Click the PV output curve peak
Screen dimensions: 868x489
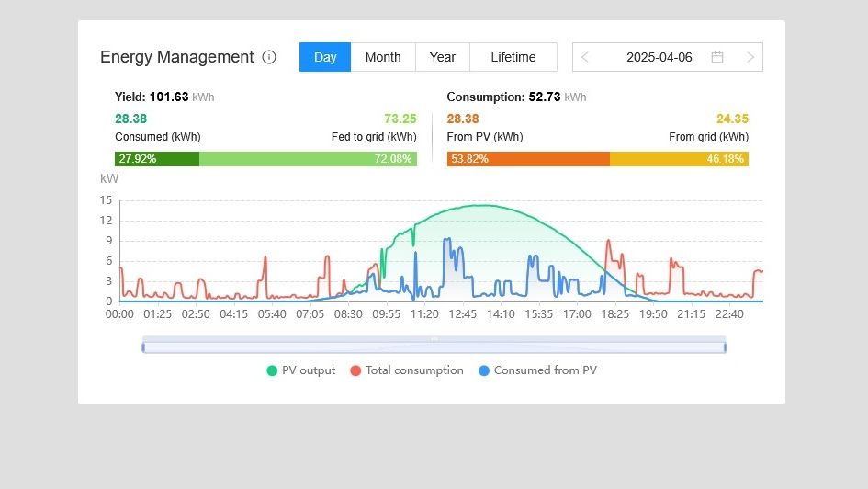click(483, 205)
